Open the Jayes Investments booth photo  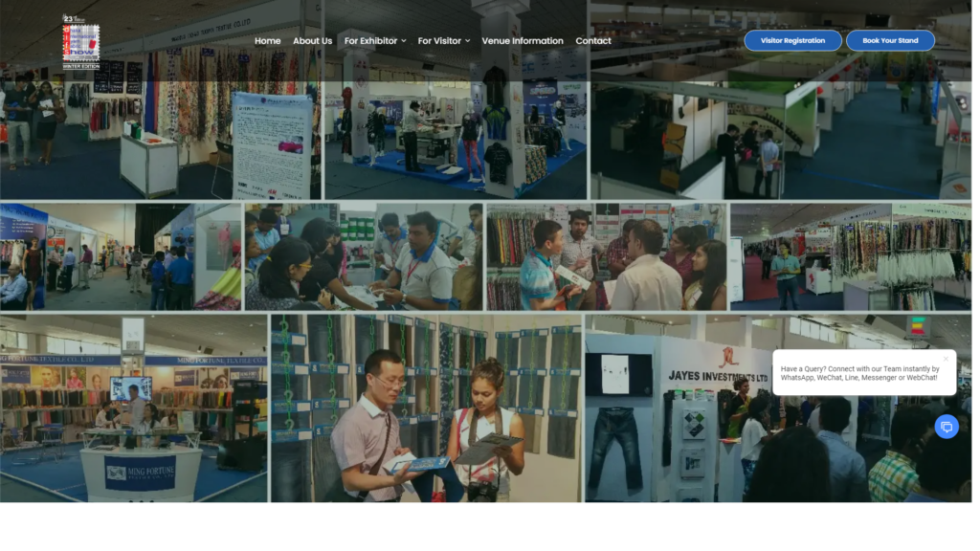(777, 408)
